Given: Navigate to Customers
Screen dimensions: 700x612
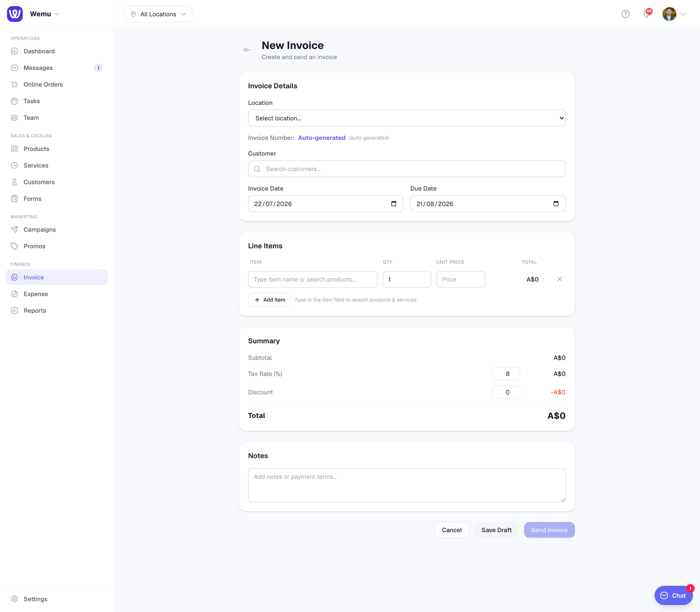Looking at the screenshot, I should [x=57, y=182].
